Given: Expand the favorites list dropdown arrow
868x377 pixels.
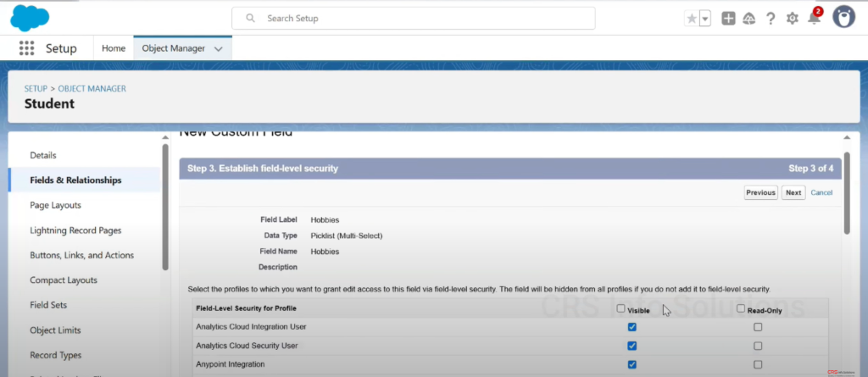Looking at the screenshot, I should (704, 19).
